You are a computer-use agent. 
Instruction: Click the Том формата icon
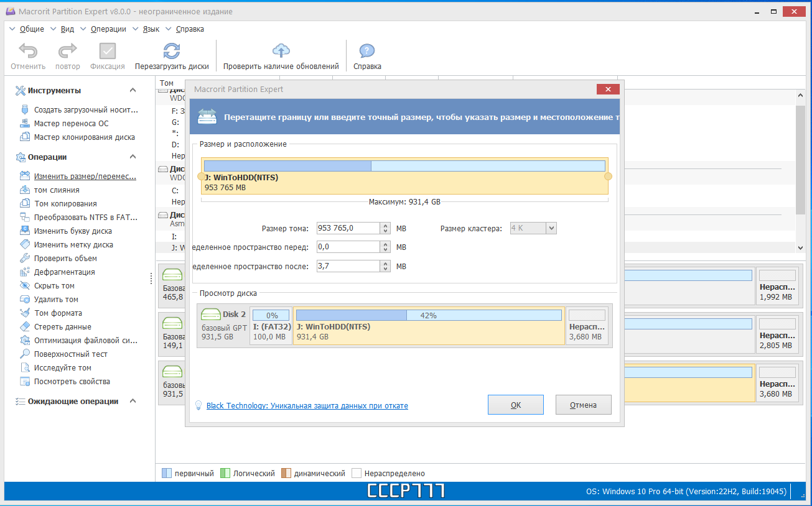pos(25,313)
